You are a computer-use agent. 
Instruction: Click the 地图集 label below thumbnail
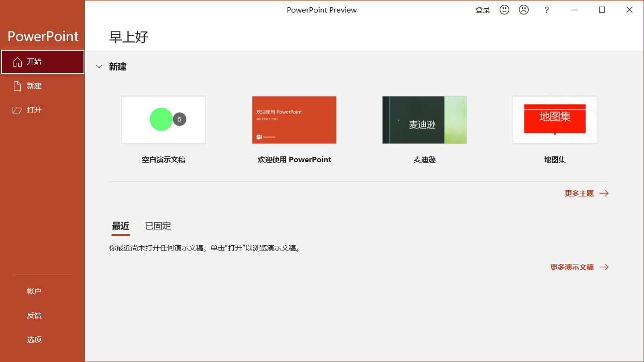pos(555,160)
